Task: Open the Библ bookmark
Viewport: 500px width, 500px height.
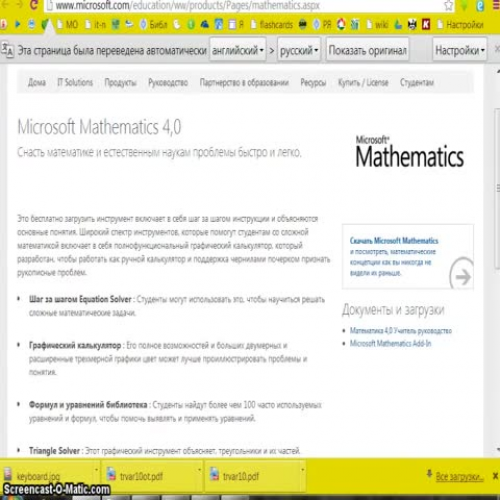Action: coord(153,24)
